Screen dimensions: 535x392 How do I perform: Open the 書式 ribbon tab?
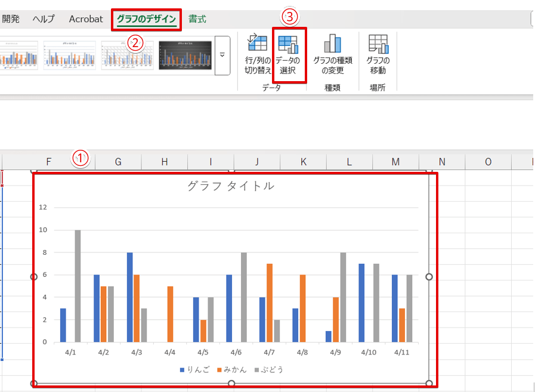pyautogui.click(x=197, y=19)
